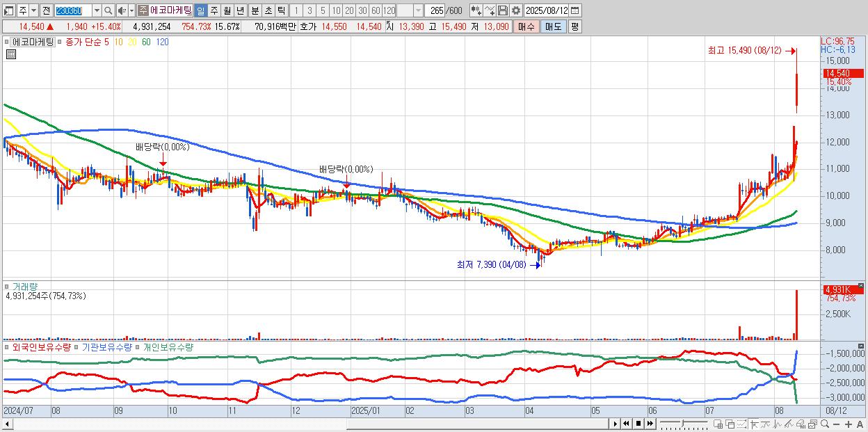
Task: Select the weekly 주 period toggle
Action: (x=214, y=10)
